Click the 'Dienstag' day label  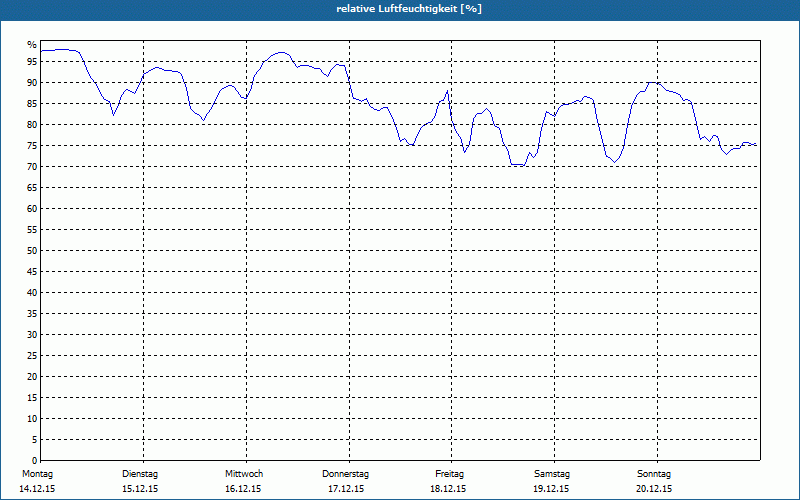(x=140, y=474)
